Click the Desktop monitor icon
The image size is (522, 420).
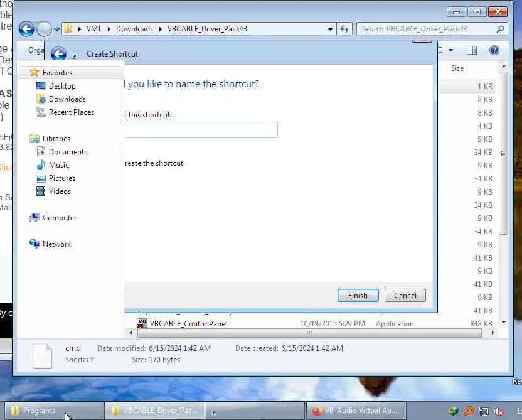(41, 86)
